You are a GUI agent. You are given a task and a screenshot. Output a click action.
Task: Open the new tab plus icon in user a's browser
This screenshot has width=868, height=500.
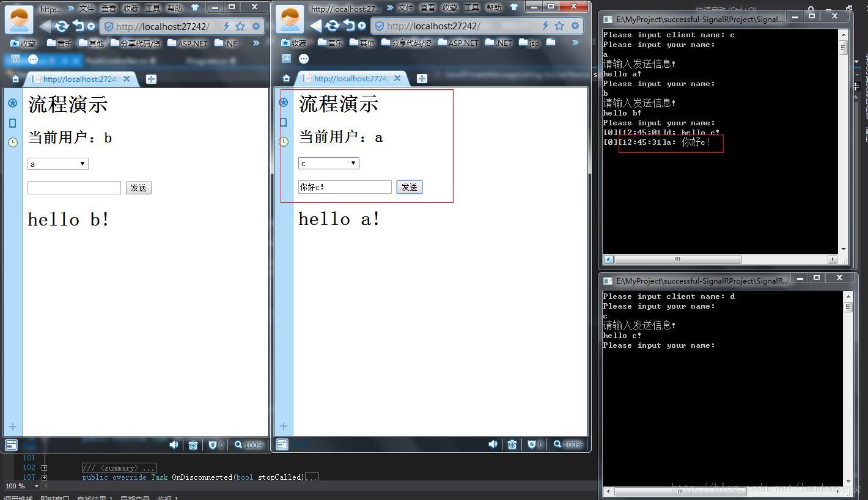422,79
